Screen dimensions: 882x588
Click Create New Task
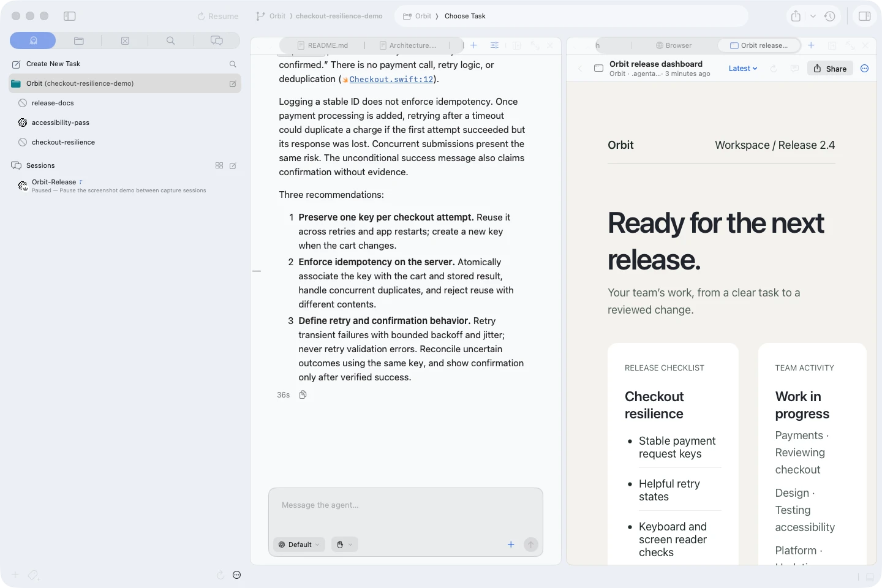click(53, 64)
